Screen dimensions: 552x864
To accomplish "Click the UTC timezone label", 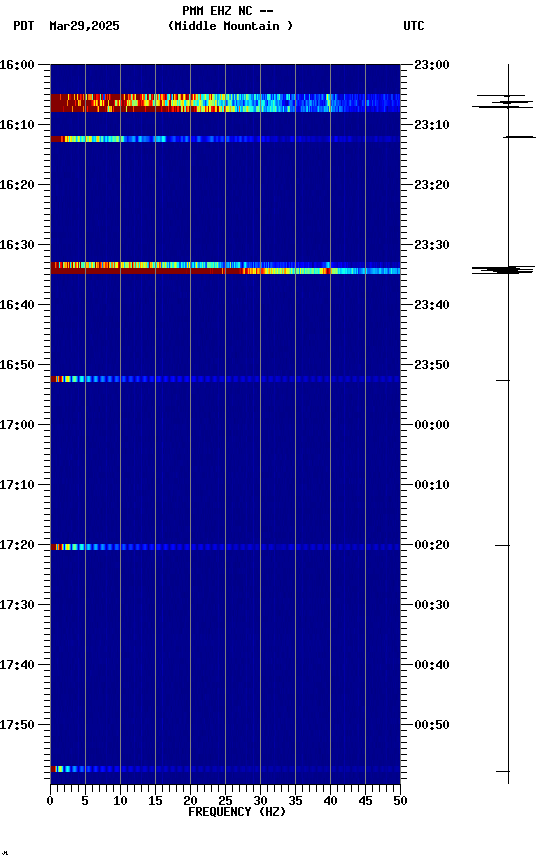I will point(414,26).
